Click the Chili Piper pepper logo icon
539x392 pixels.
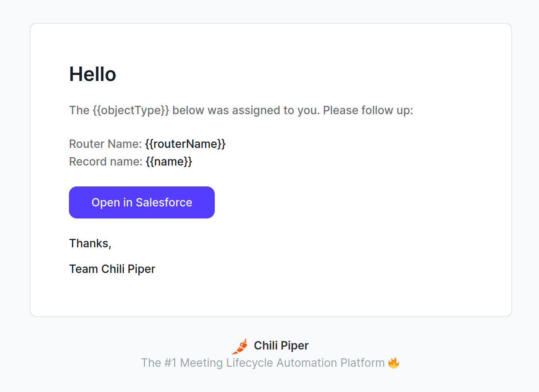point(240,346)
